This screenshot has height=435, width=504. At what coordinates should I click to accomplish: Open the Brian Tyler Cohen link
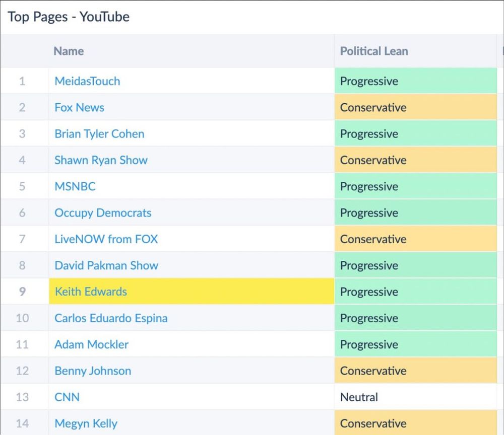[99, 134]
